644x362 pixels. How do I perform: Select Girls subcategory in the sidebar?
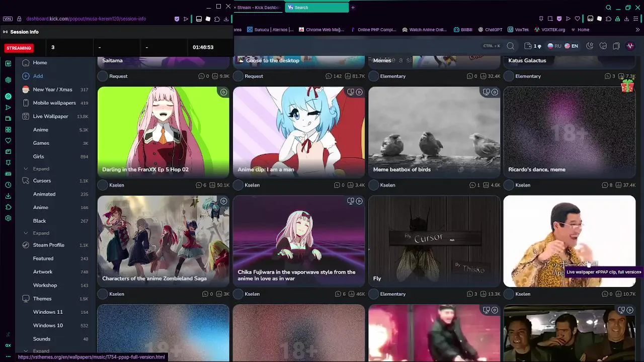click(39, 156)
